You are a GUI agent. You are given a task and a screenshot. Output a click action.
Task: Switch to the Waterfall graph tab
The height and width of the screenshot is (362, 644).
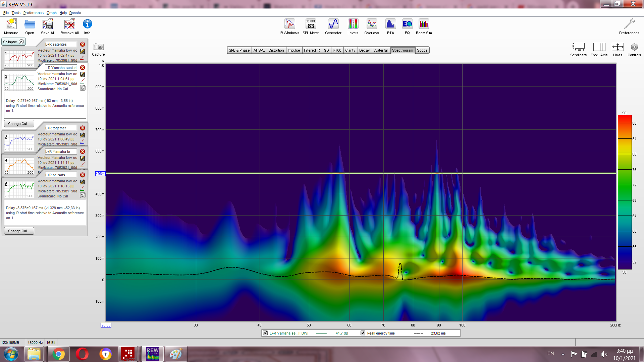pyautogui.click(x=381, y=50)
